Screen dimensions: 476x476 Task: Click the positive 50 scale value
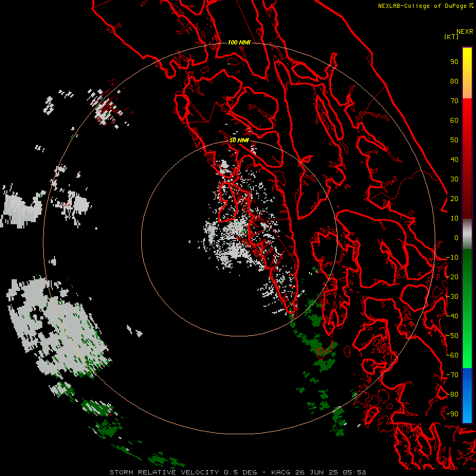(x=454, y=140)
